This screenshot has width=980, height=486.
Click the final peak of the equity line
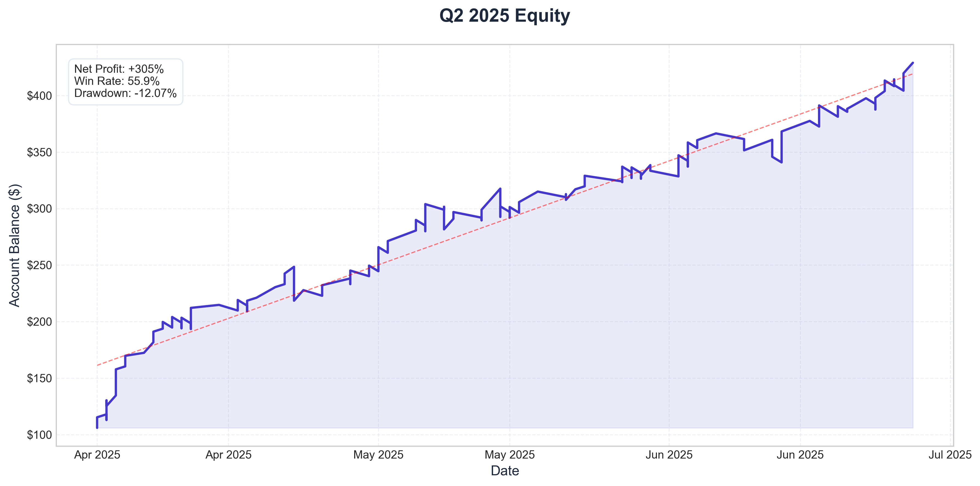tap(913, 63)
